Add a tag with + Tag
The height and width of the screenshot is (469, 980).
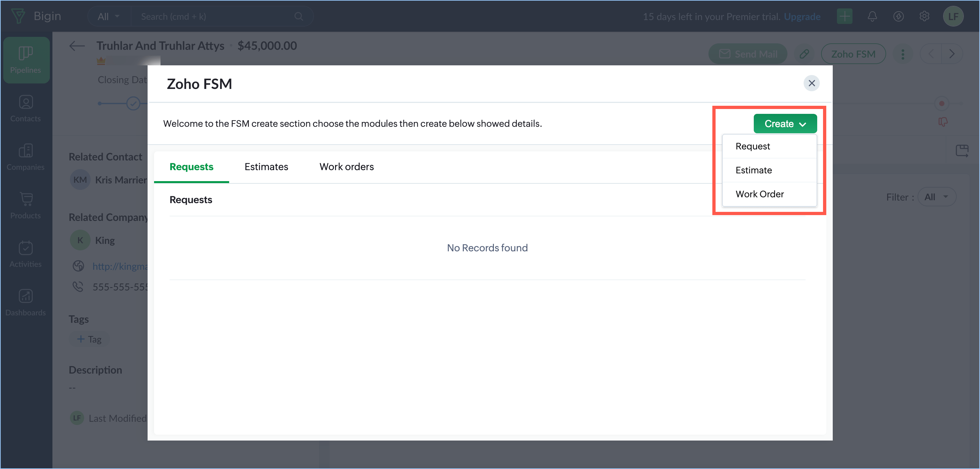tap(89, 339)
